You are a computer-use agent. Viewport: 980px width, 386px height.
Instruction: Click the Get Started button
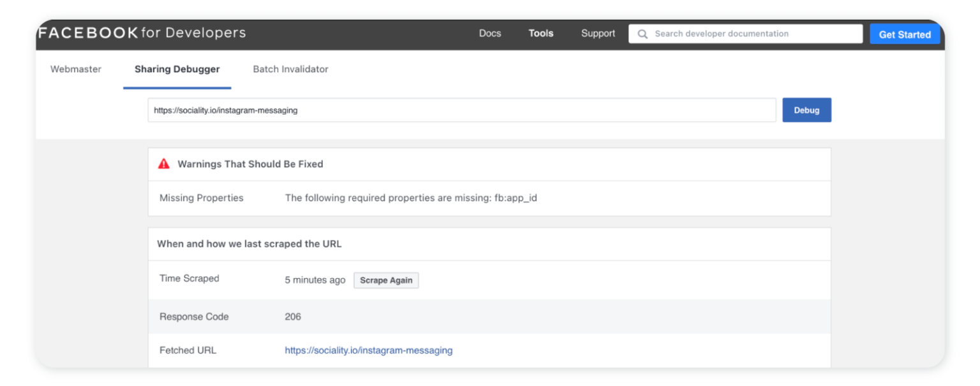(x=905, y=33)
